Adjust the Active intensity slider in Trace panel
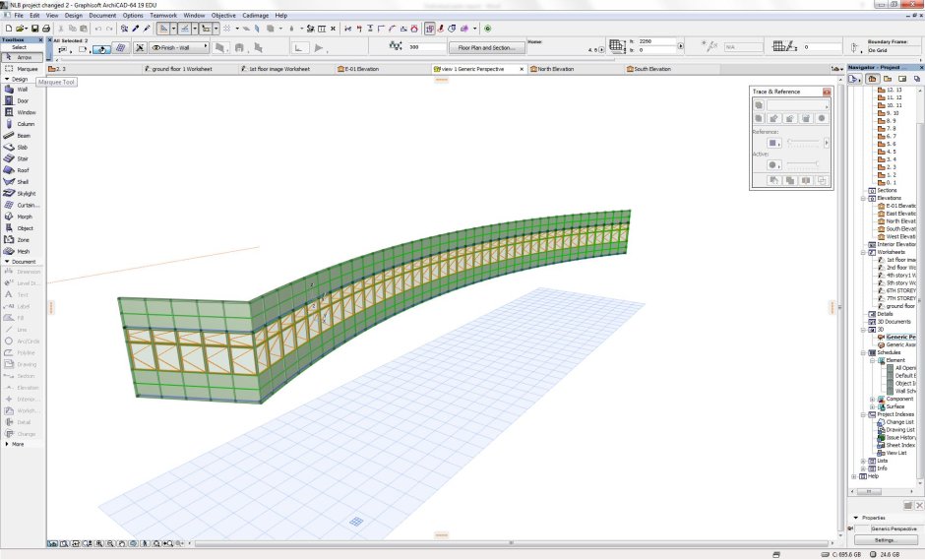 point(803,164)
